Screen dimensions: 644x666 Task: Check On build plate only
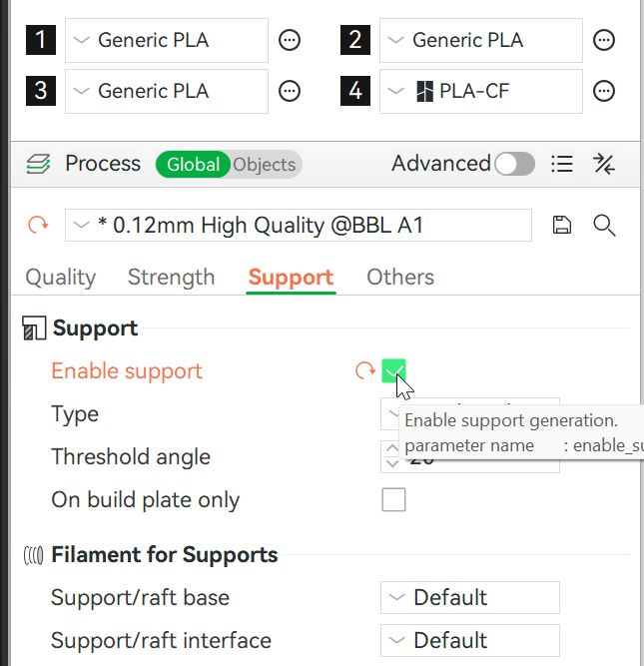click(393, 500)
